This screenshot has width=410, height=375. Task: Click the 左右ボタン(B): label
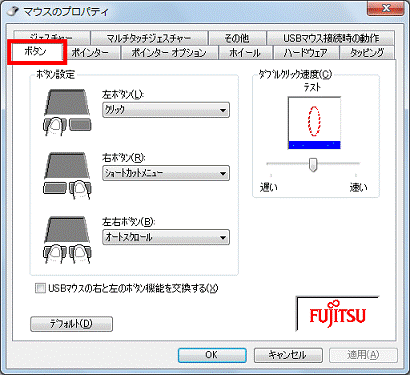(x=129, y=222)
